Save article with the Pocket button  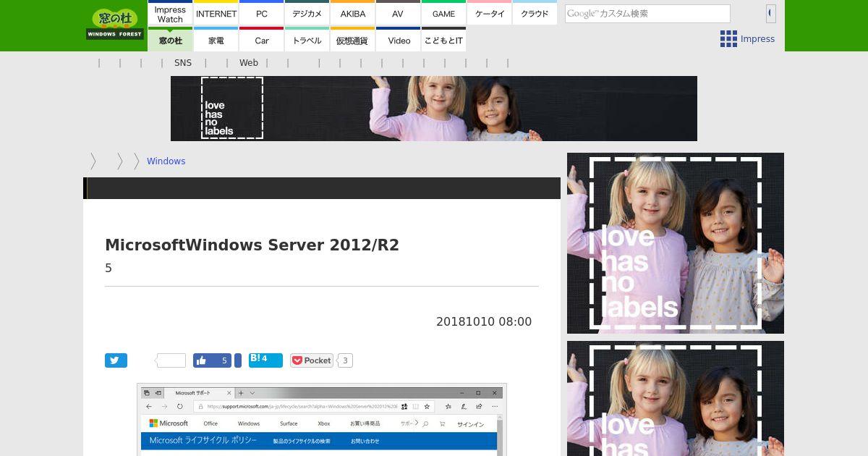(312, 360)
